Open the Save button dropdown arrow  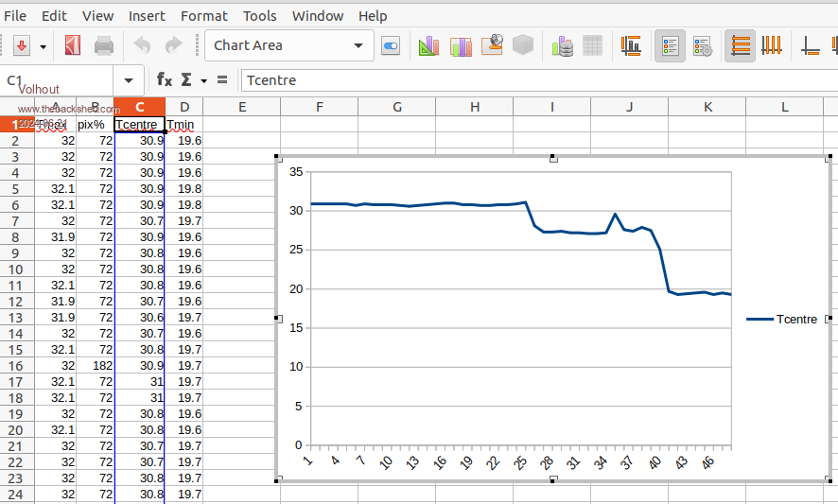43,45
